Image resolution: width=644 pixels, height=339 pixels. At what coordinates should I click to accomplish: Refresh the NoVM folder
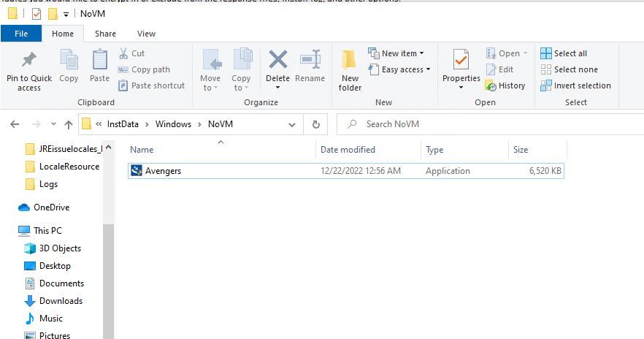point(316,124)
